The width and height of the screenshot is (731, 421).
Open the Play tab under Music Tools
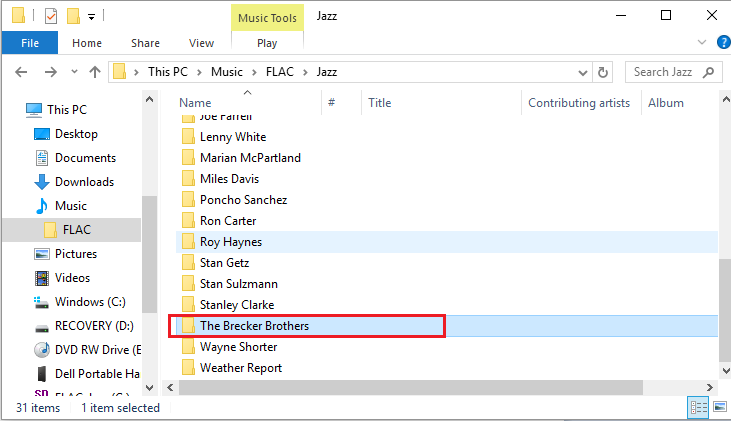(267, 43)
